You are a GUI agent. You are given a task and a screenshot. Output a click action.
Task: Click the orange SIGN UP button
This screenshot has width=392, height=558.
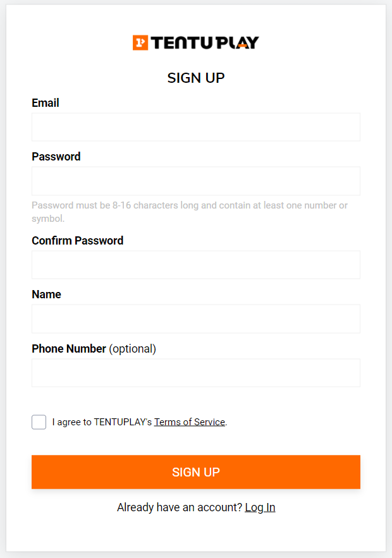point(196,472)
